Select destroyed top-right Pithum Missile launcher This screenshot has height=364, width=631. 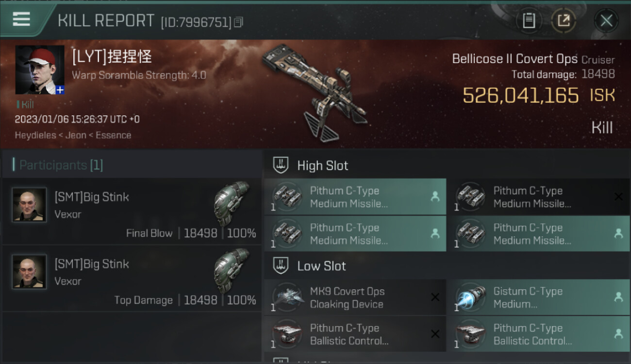539,197
